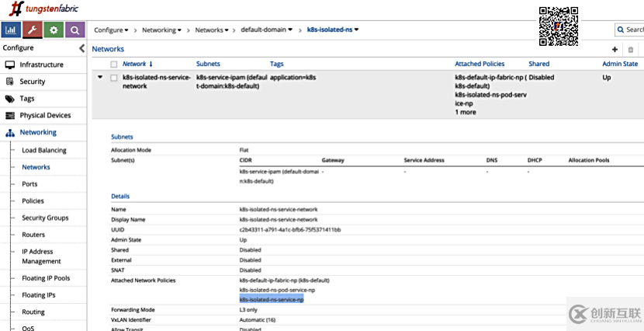Click the Admin State column header

[620, 64]
